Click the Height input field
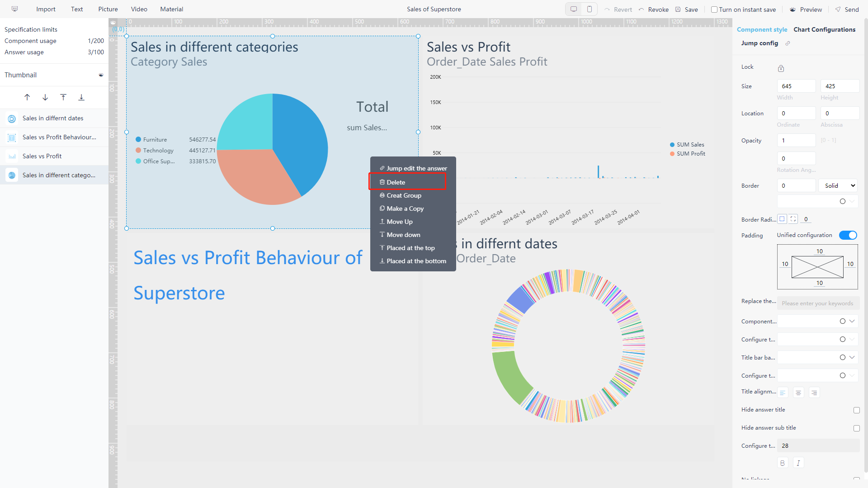This screenshot has width=868, height=488. click(840, 86)
